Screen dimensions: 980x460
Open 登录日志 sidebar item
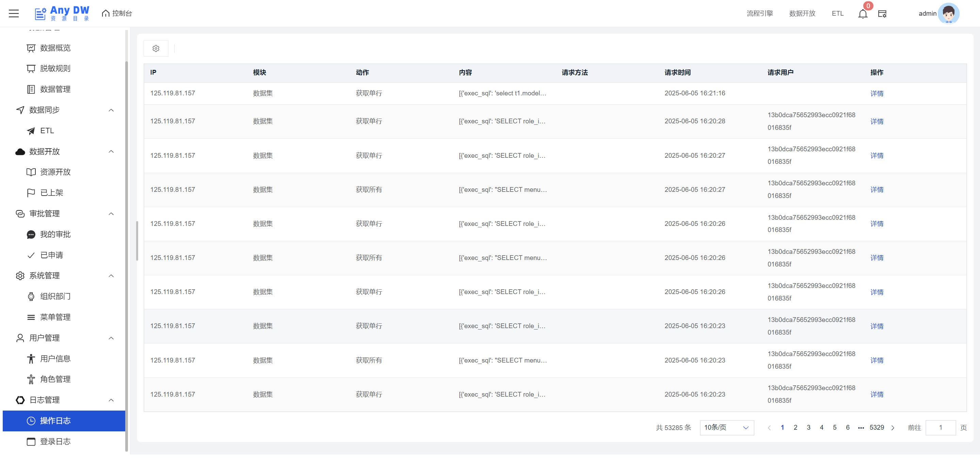[55, 441]
